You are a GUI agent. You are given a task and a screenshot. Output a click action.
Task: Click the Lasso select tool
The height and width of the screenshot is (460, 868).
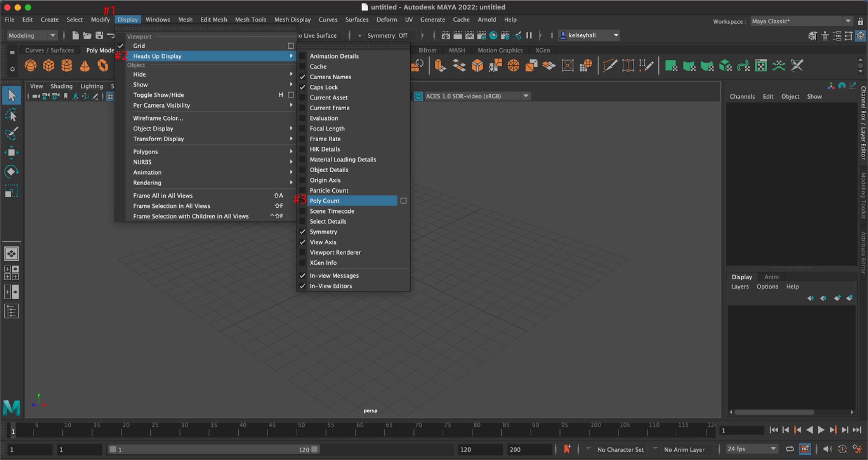11,115
